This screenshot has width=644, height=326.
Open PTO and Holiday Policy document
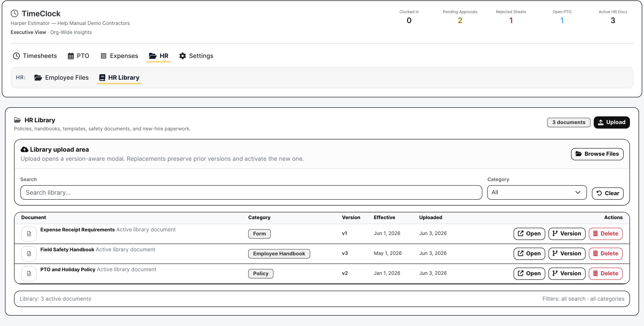[x=529, y=273]
